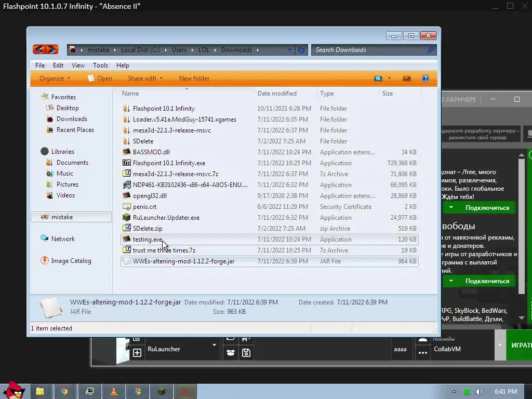Viewport: 532px width, 399px height.
Task: Click the RuLauncher.Updater.exe block icon
Action: click(x=127, y=218)
